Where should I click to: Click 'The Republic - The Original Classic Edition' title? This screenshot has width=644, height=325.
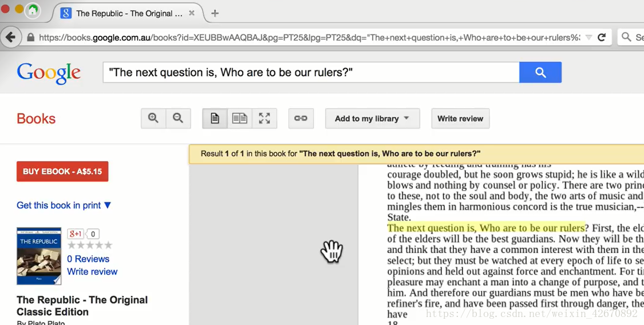click(x=82, y=306)
